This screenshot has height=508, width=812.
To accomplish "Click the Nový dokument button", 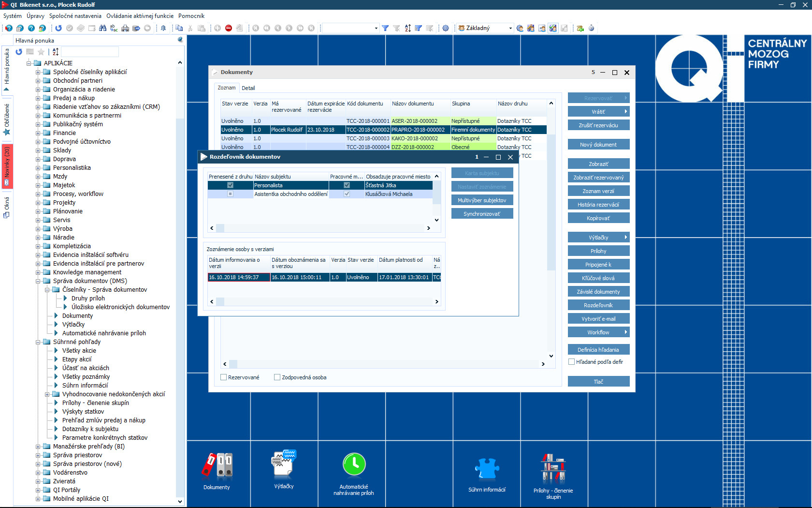I will (598, 145).
